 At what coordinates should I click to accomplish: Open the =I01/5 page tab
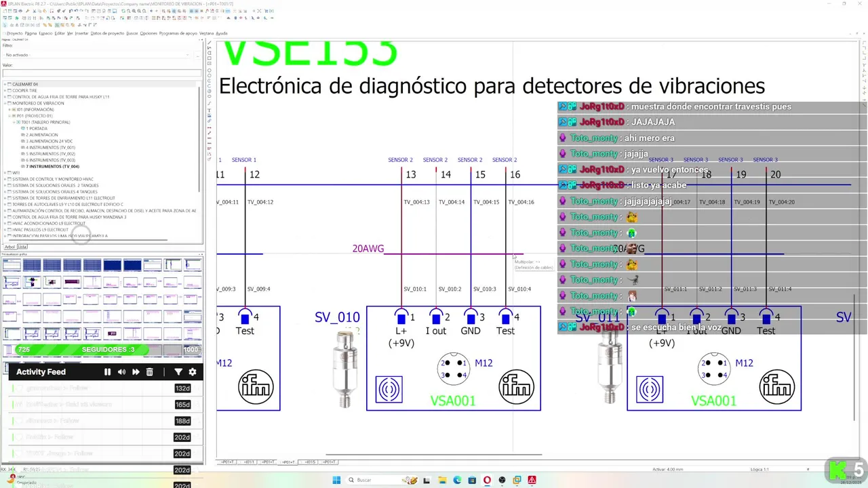point(309,462)
